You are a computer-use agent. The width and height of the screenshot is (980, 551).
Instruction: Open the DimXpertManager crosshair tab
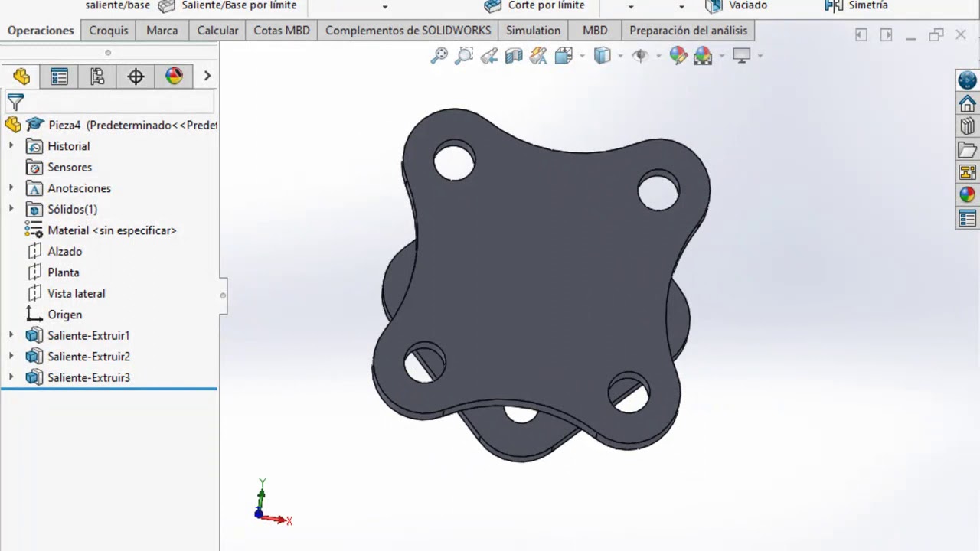[x=136, y=76]
